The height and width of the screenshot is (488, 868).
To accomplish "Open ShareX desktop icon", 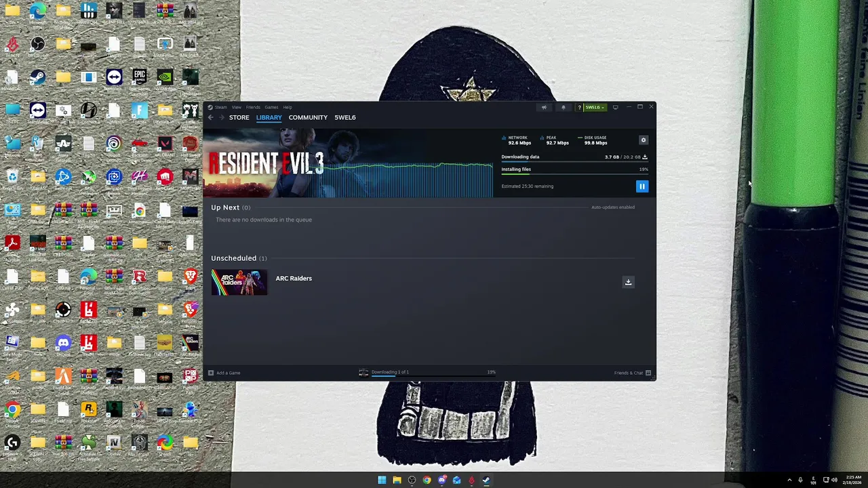I will coord(165,443).
